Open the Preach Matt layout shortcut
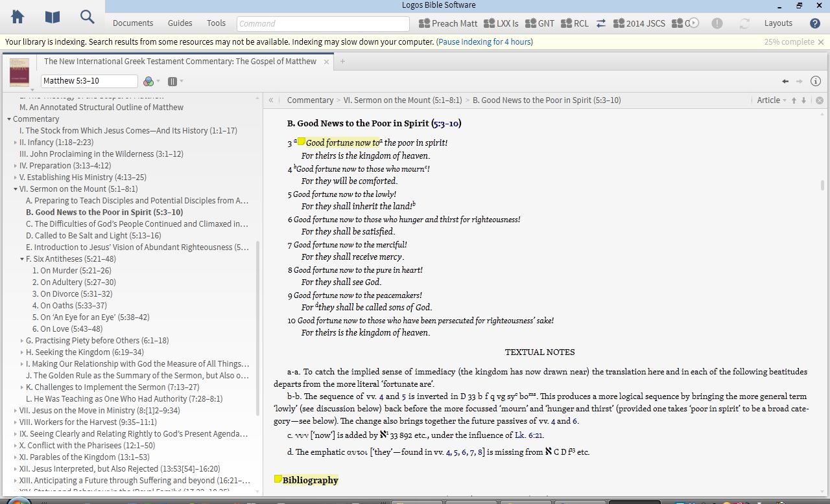This screenshot has width=830, height=504. (448, 23)
